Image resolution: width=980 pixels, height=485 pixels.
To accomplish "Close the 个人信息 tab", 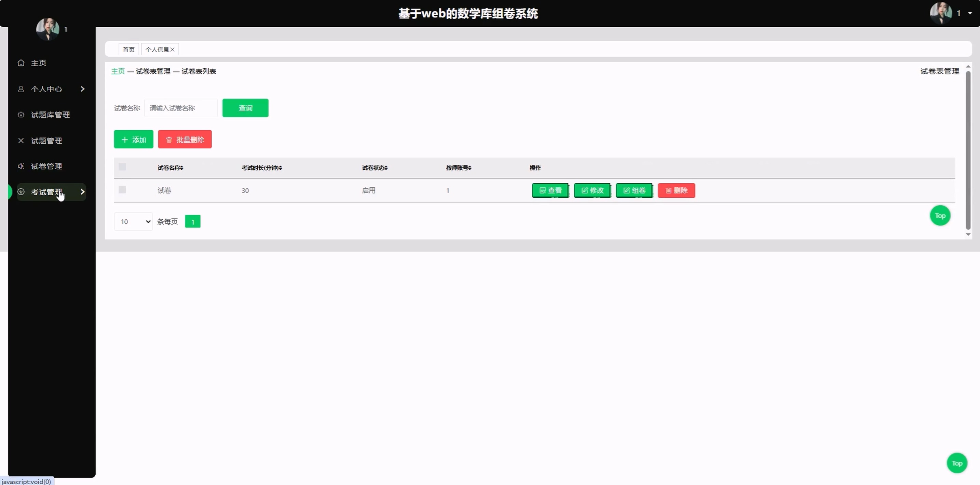I will (172, 50).
